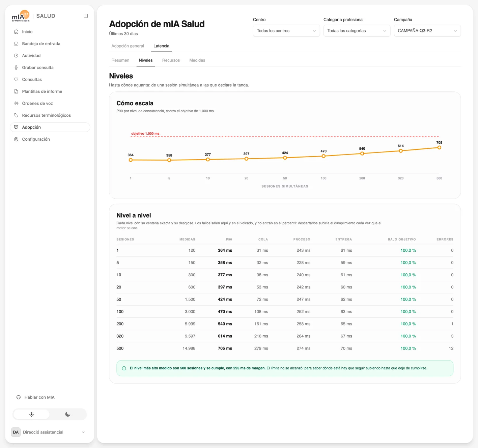Open the Bandeja de entrada inbox icon

pyautogui.click(x=16, y=44)
